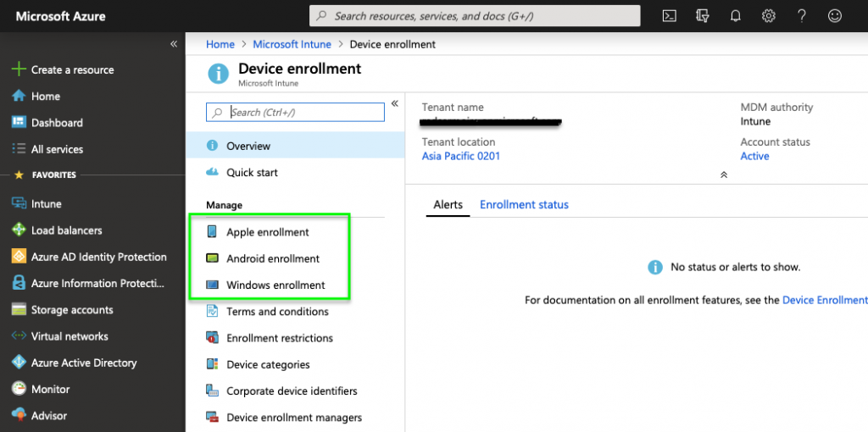Click the Windows enrollment icon
Viewport: 868px width, 432px height.
212,285
